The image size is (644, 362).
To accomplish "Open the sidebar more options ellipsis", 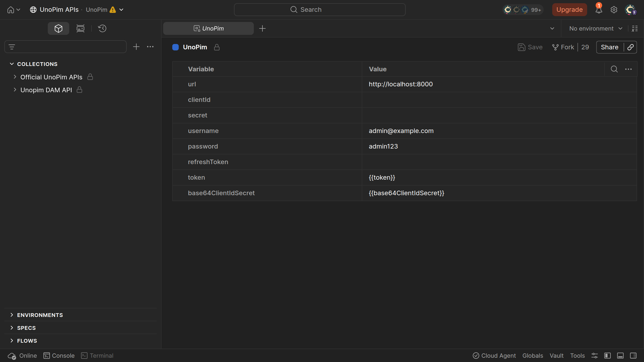I will click(150, 47).
